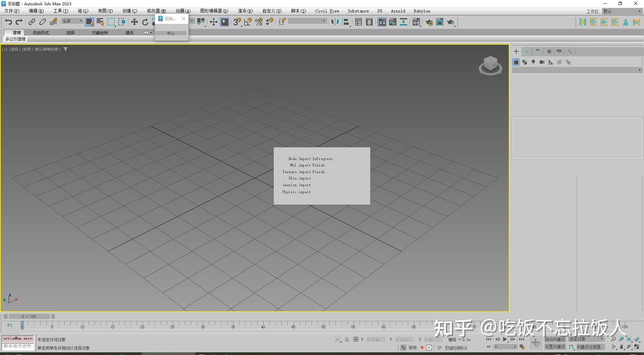This screenshot has width=644, height=355.
Task: Open the selection filter dropdown showing 全部
Action: [x=71, y=21]
